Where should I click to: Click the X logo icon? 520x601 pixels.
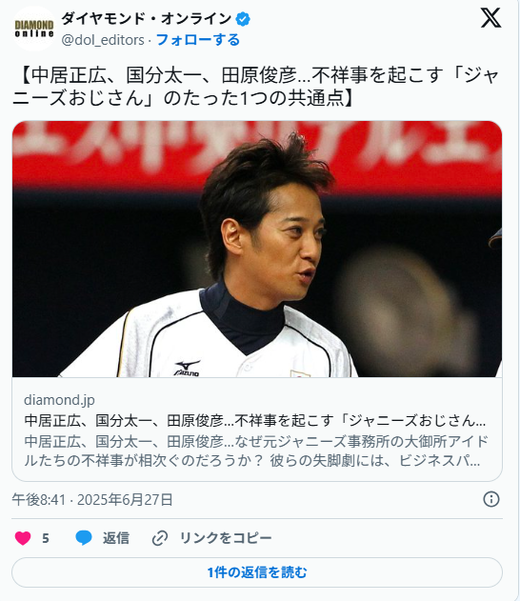[491, 18]
